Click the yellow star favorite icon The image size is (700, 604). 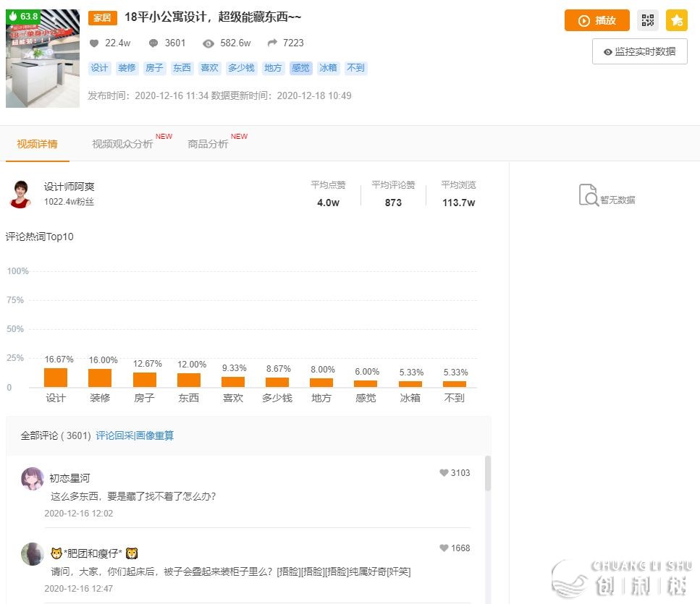[x=677, y=20]
